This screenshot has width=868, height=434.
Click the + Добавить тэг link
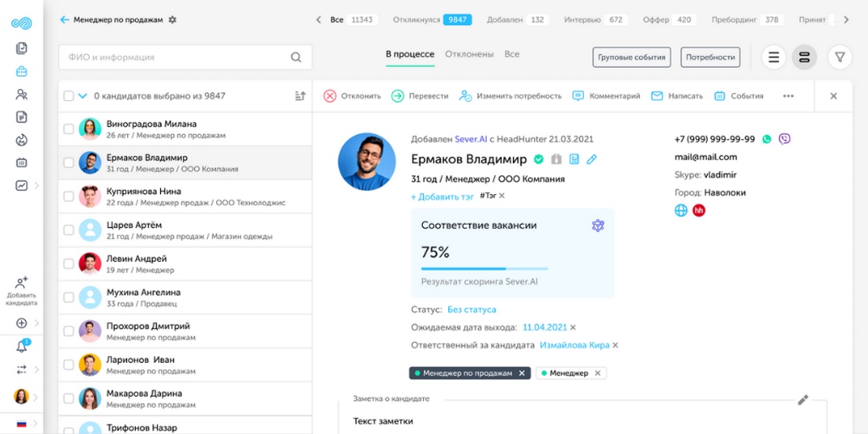[x=443, y=196]
